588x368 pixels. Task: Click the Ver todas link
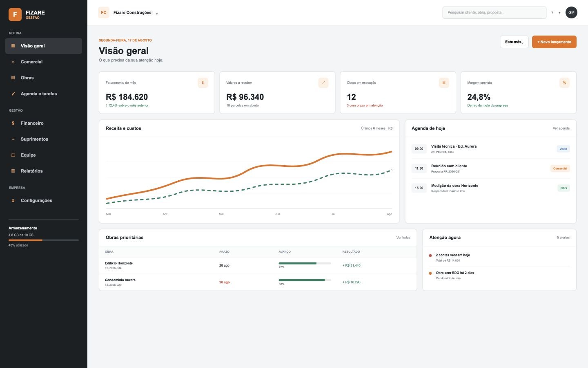(x=403, y=238)
